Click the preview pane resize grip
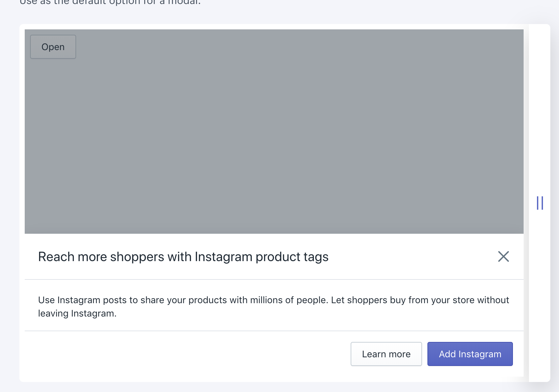The height and width of the screenshot is (392, 559). 540,203
